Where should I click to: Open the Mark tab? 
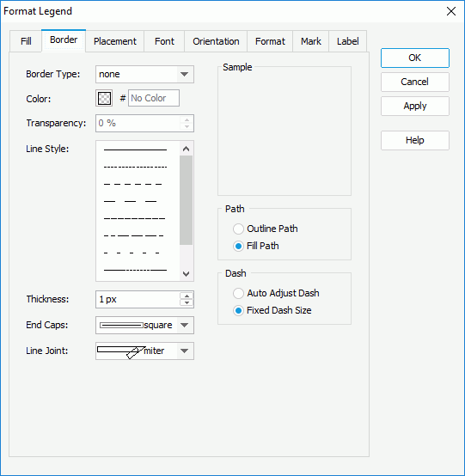tap(310, 41)
